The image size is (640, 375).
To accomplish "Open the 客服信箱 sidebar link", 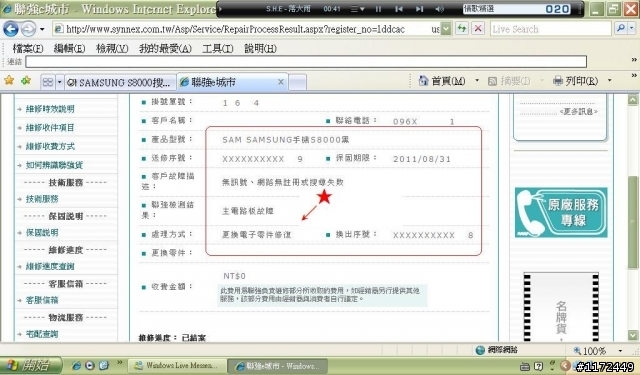I will pos(42,300).
